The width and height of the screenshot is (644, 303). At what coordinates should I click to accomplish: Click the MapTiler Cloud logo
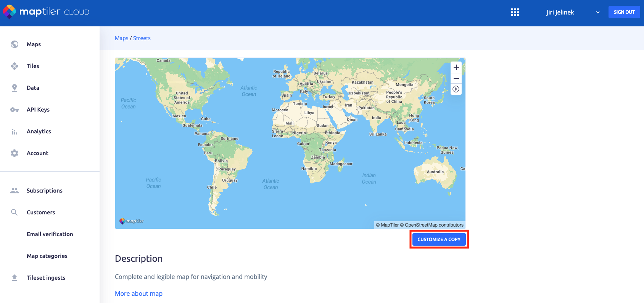tap(46, 12)
